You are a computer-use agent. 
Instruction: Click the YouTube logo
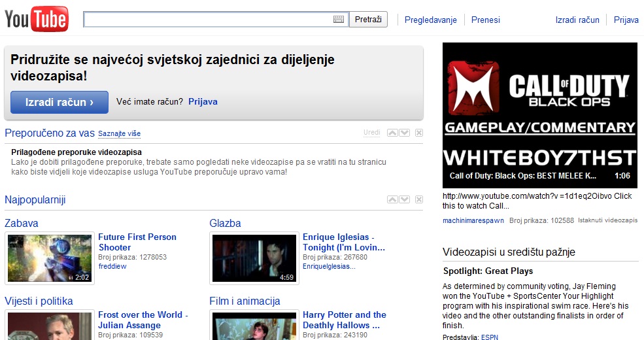[36, 20]
